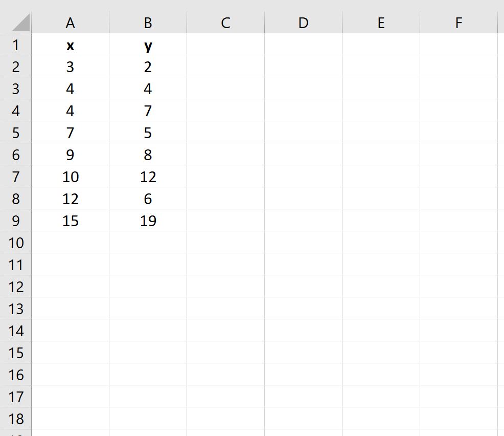Select column header A
Viewport: 504px width, 436px height.
[70, 23]
